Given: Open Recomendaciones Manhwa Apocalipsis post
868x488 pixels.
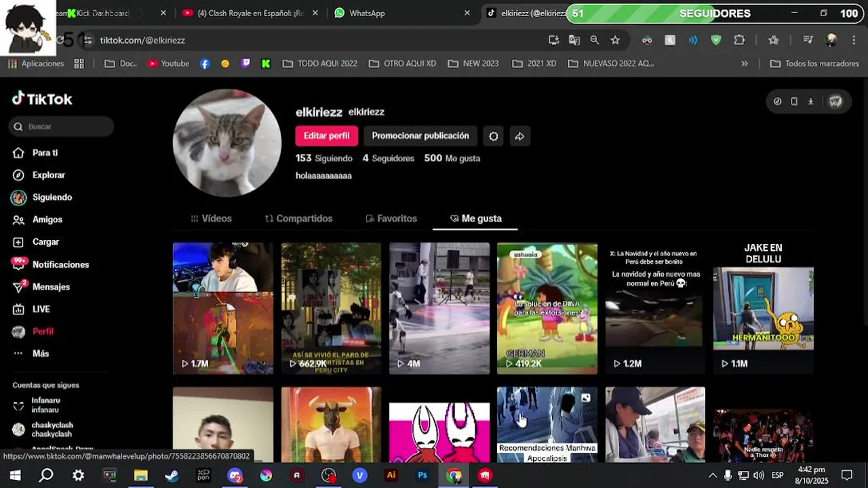Looking at the screenshot, I should pyautogui.click(x=547, y=425).
